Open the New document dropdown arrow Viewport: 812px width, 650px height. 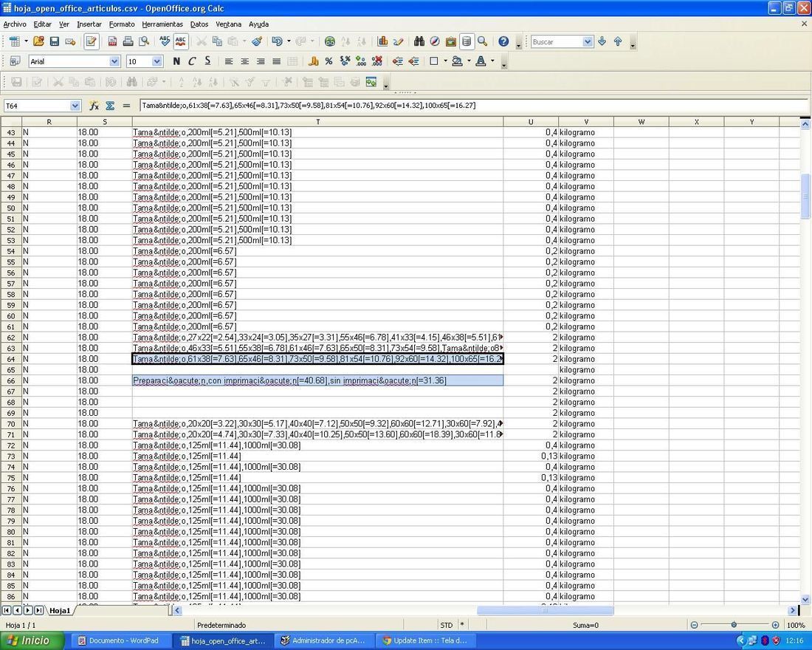pyautogui.click(x=26, y=41)
